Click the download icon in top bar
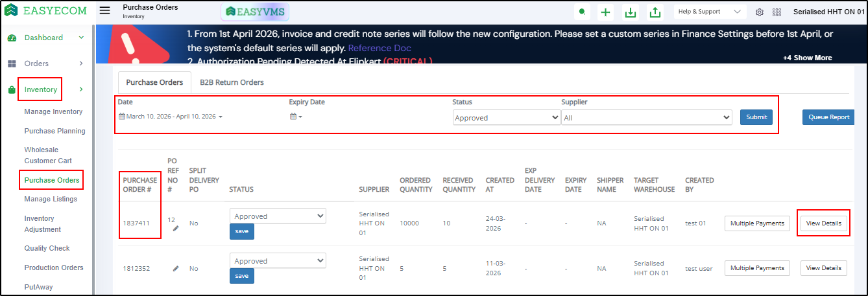The height and width of the screenshot is (296, 868). pos(629,12)
